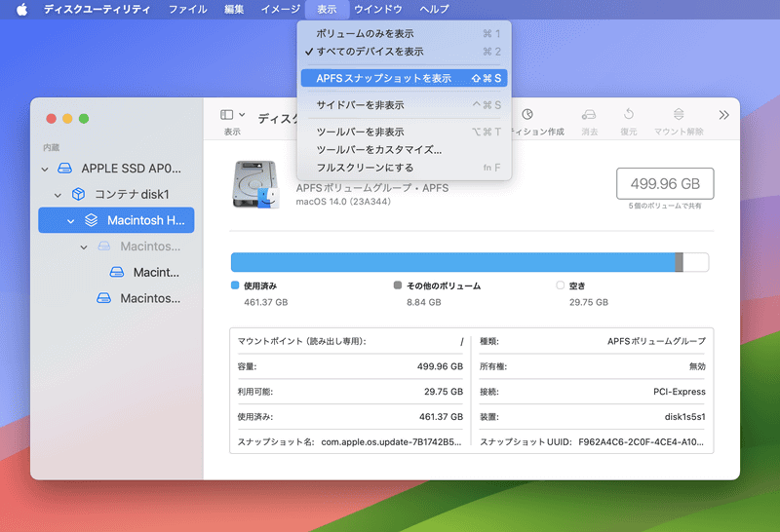Open the ヘルプ menu

click(434, 9)
